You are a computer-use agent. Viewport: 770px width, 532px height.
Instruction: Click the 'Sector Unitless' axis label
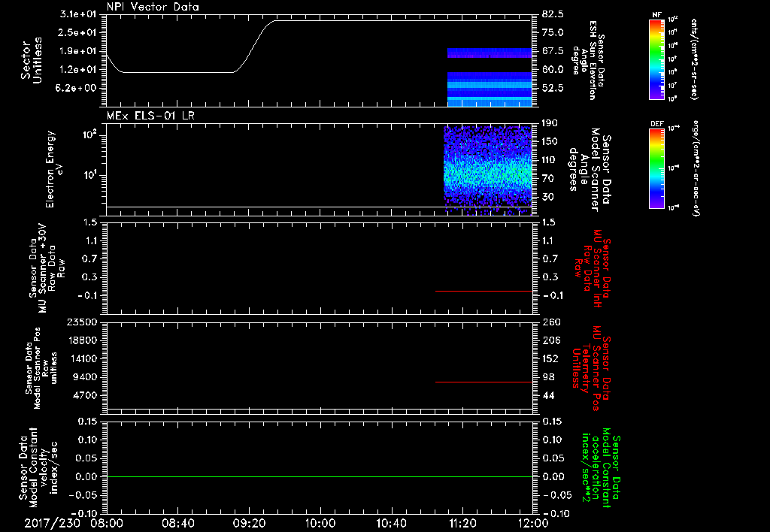tap(32, 60)
